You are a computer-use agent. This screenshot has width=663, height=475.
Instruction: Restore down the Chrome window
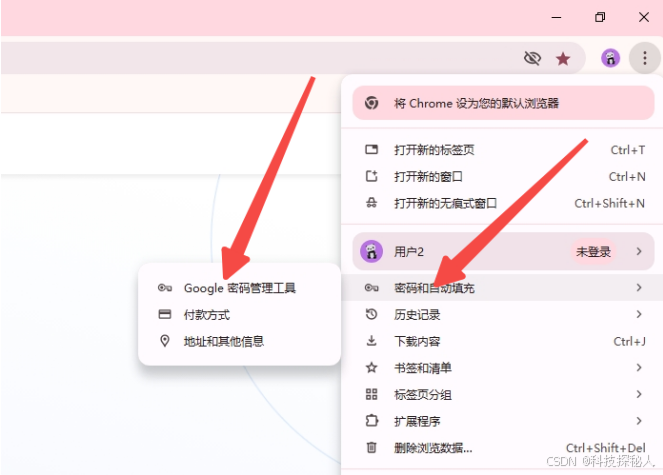tap(600, 17)
